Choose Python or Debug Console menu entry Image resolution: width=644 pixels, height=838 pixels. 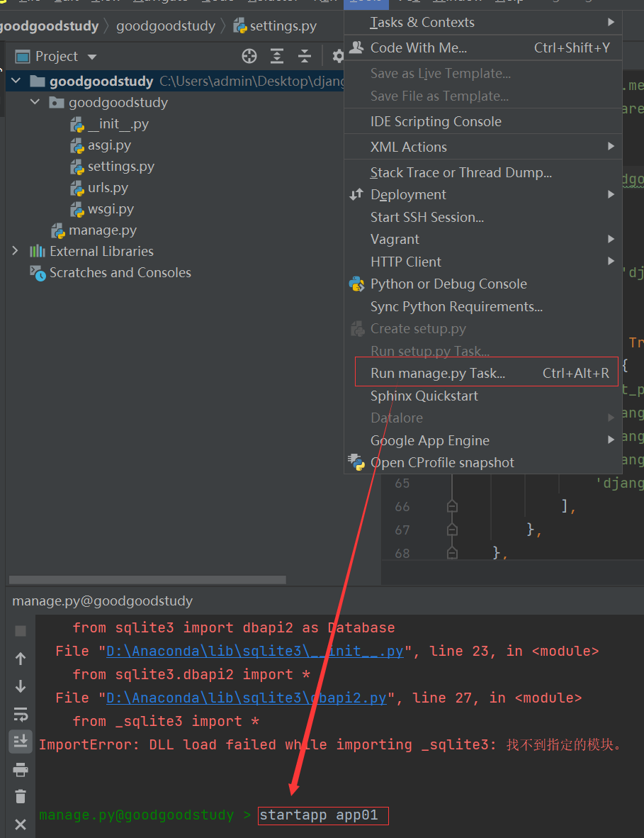pyautogui.click(x=448, y=284)
